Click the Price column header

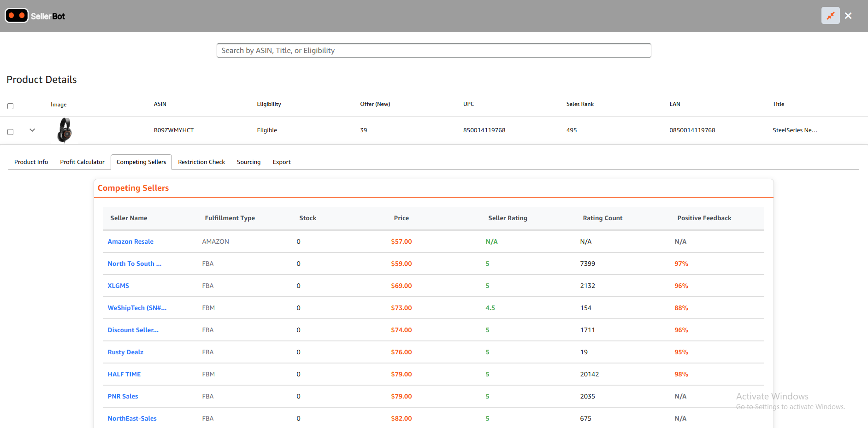(x=401, y=218)
